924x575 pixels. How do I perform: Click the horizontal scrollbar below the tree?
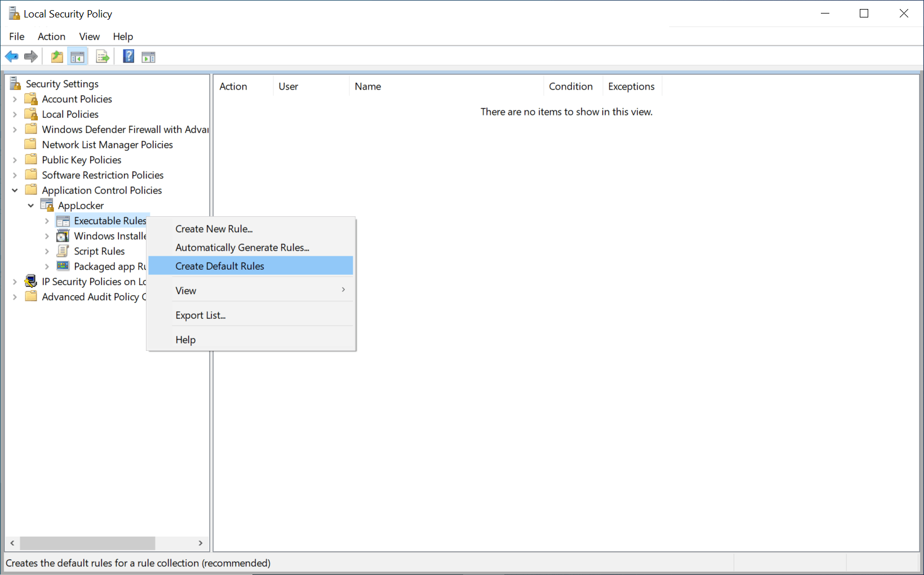tap(87, 543)
